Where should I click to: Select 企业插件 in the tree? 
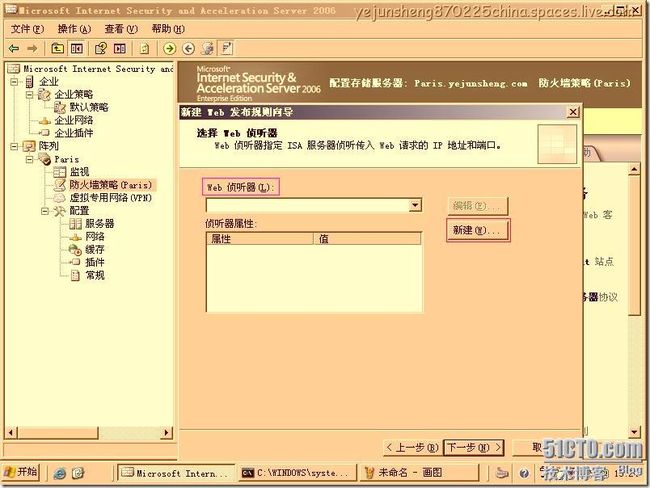click(74, 134)
